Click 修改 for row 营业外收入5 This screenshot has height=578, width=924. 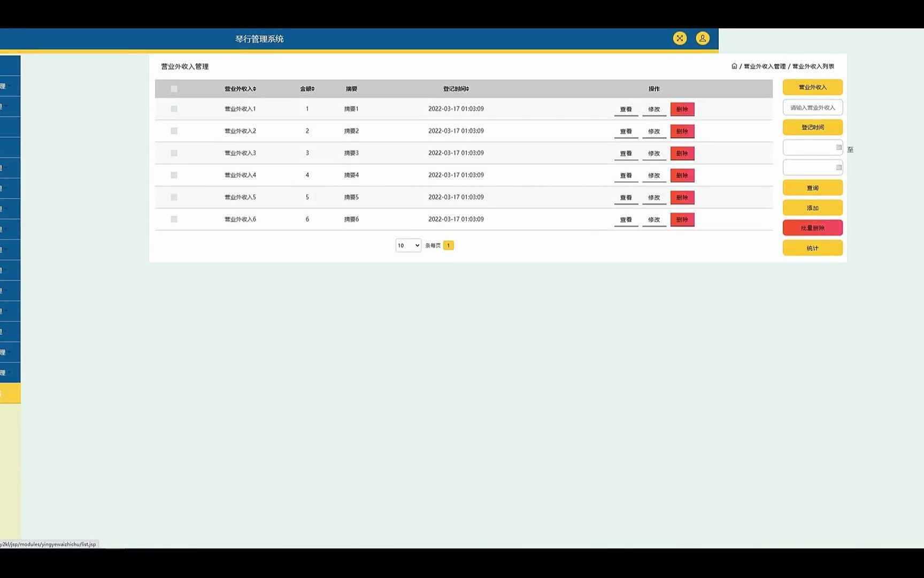point(654,197)
